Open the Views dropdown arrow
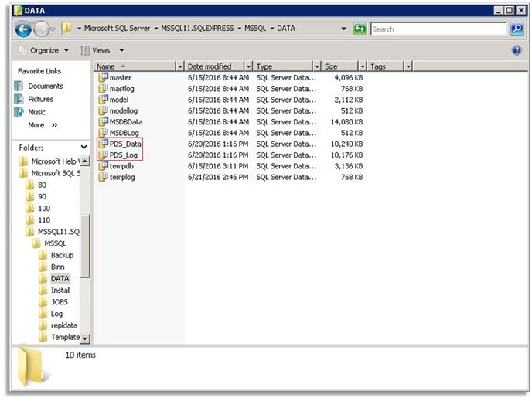Screen dimensions: 532x401 pyautogui.click(x=121, y=50)
